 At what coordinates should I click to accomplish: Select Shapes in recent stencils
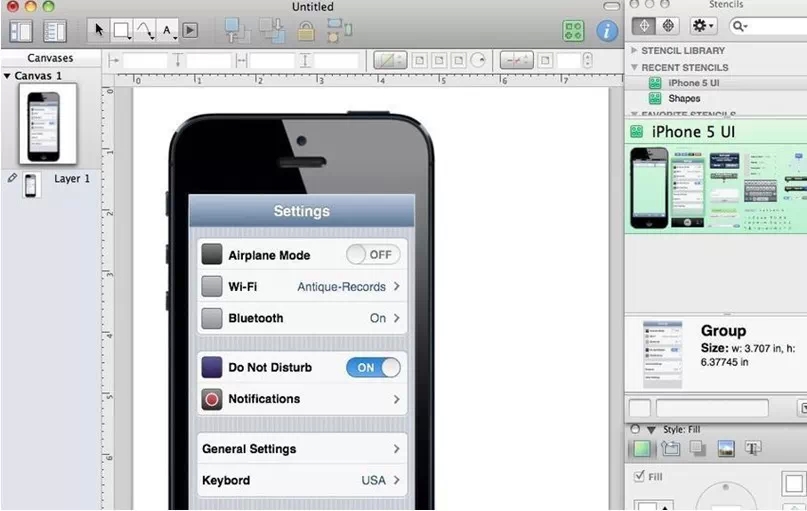pos(715,98)
